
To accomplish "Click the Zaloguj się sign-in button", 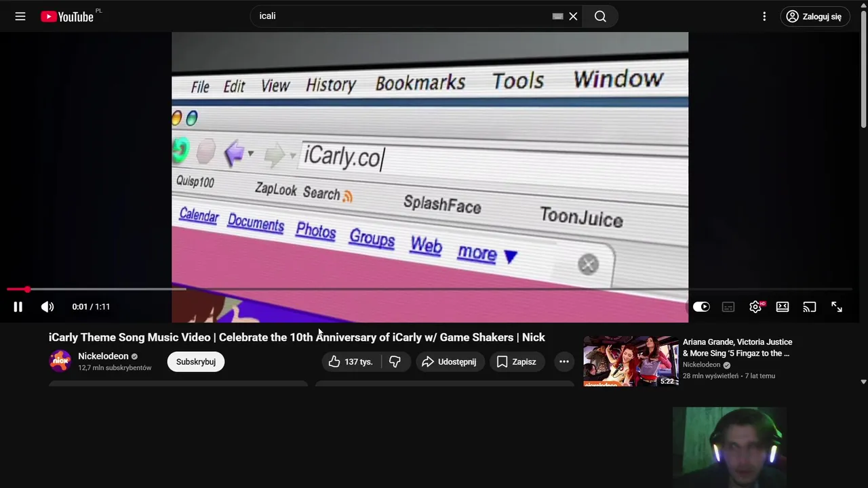I will 814,16.
